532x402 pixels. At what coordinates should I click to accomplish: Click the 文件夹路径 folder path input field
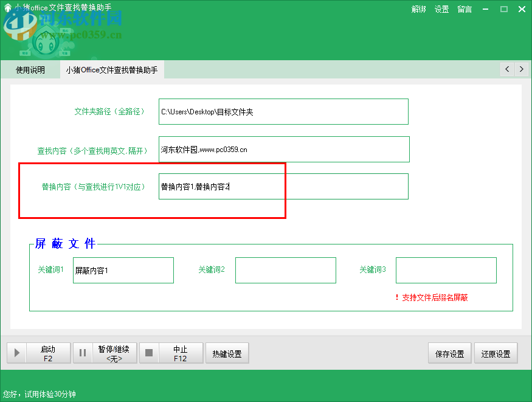(283, 111)
